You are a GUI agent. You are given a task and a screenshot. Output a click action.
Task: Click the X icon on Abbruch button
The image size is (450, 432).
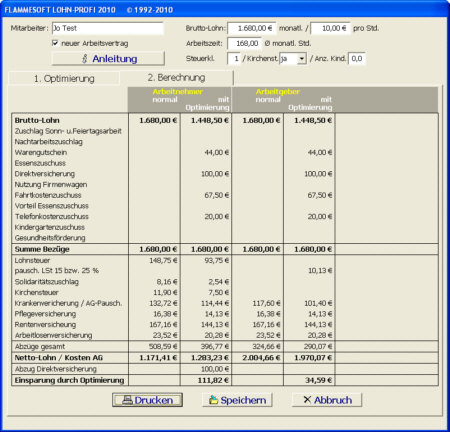click(307, 400)
